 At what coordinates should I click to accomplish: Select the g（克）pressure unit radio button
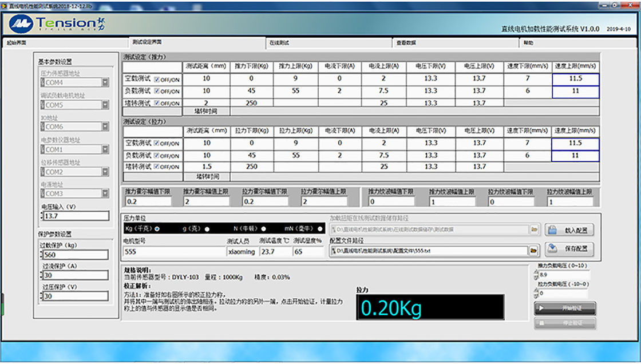207,229
